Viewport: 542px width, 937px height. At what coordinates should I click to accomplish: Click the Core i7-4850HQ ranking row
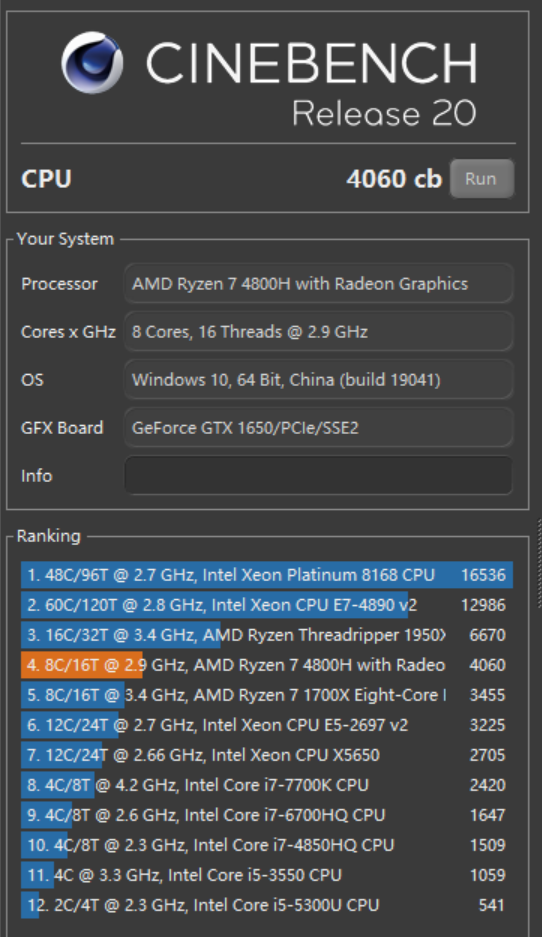pos(267,845)
